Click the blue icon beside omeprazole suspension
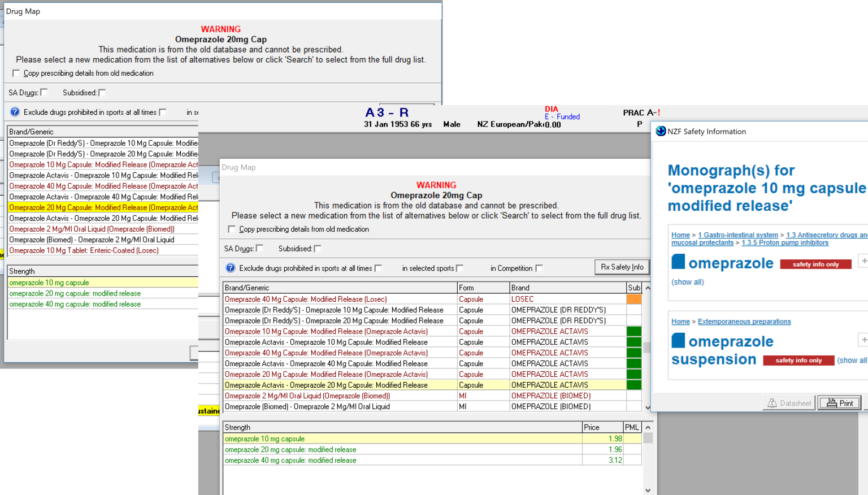 678,341
